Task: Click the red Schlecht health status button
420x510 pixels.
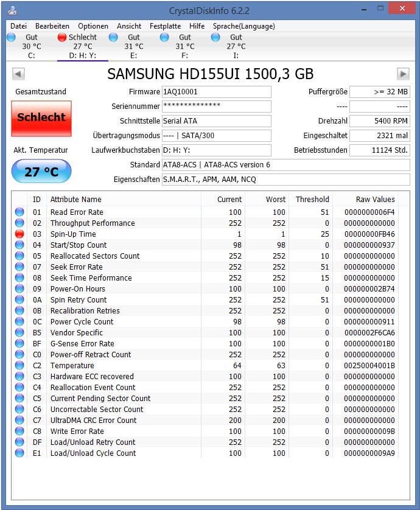Action: pyautogui.click(x=41, y=119)
